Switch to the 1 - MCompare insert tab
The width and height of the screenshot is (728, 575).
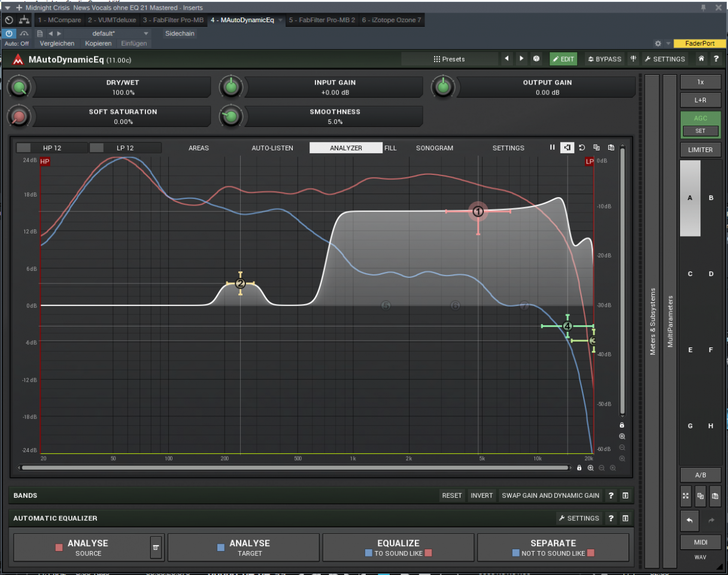59,20
